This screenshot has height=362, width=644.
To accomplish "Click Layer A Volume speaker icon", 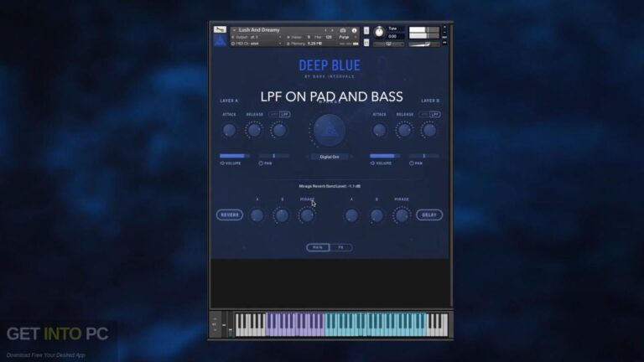I will click(222, 163).
